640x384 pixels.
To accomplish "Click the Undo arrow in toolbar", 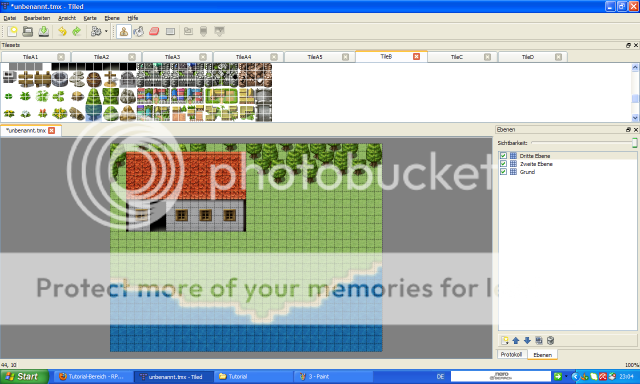I will [62, 31].
